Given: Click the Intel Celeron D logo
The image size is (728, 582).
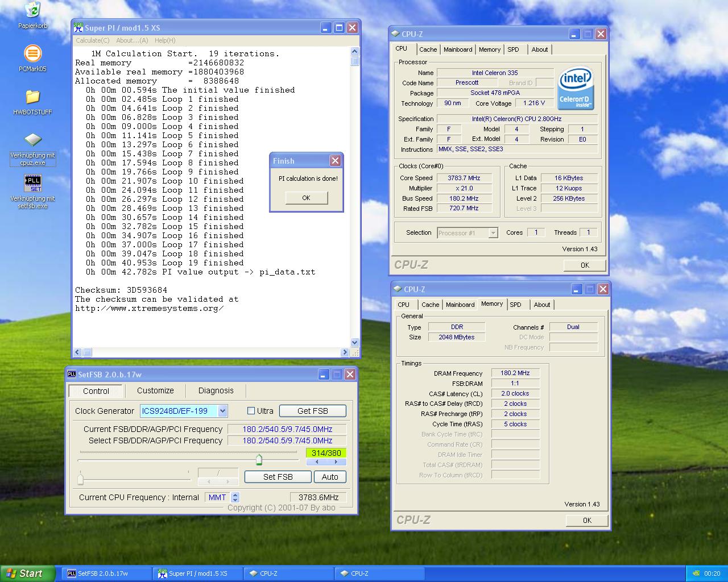Looking at the screenshot, I should coord(576,88).
